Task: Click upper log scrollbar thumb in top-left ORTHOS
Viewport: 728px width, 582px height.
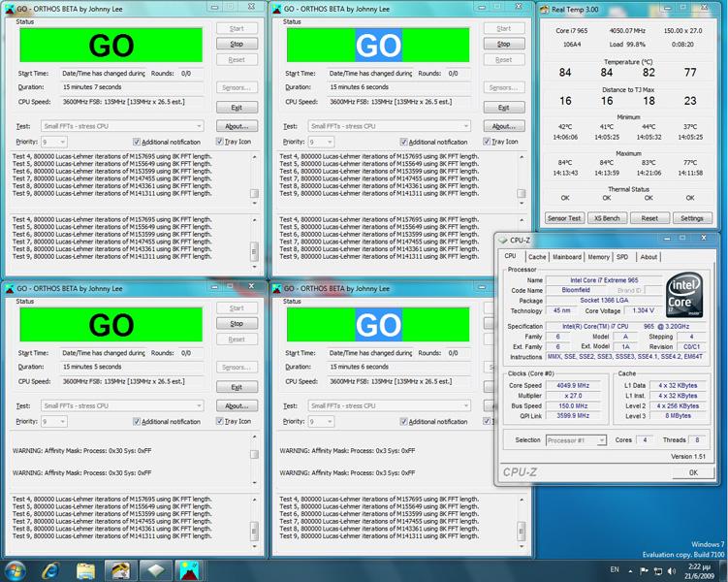Action: (254, 193)
